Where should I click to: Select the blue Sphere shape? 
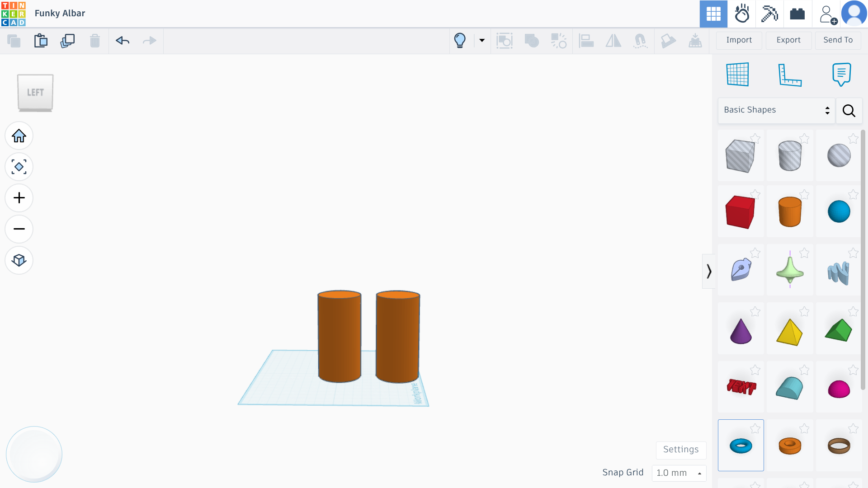[x=839, y=212]
